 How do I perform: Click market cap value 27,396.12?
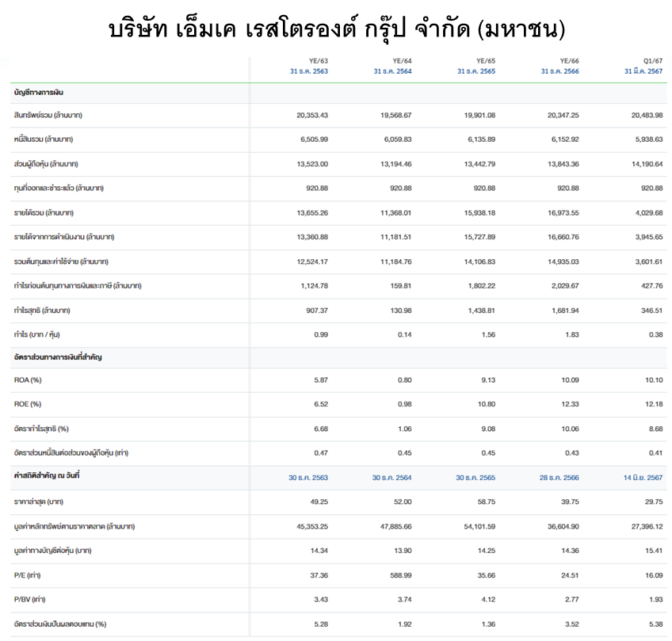click(647, 526)
